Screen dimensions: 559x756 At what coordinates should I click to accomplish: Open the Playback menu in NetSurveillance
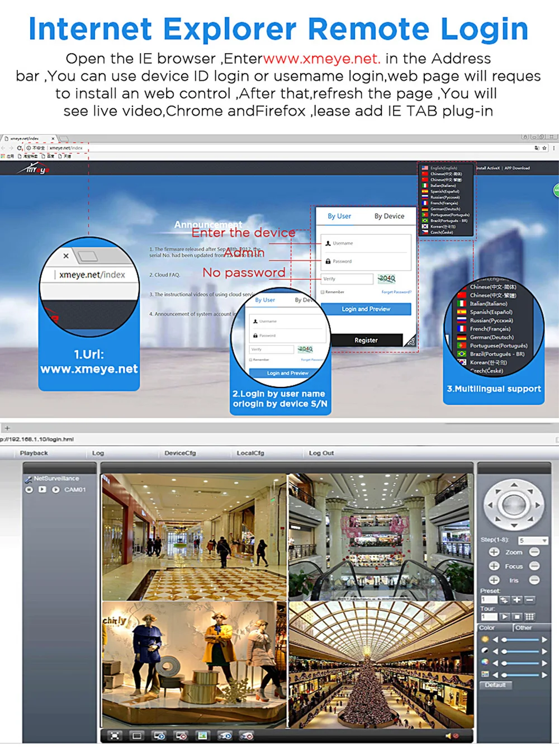[34, 453]
